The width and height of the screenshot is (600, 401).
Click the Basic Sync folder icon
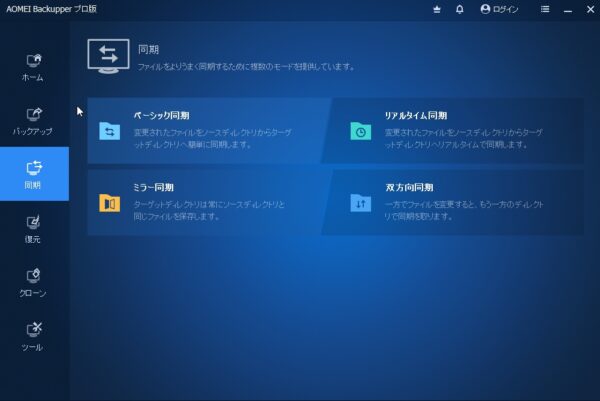pos(109,131)
